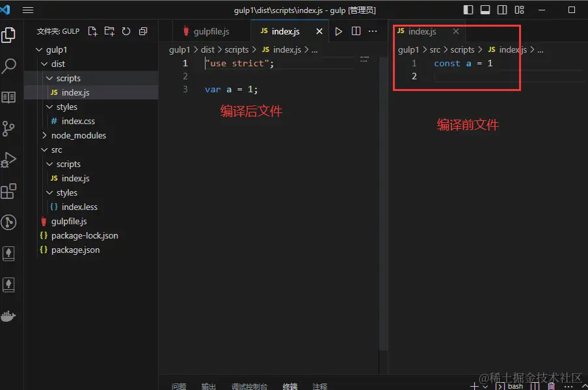Open gulpfile.js in the file tree
Screen dimensions: 588x390
point(91,221)
